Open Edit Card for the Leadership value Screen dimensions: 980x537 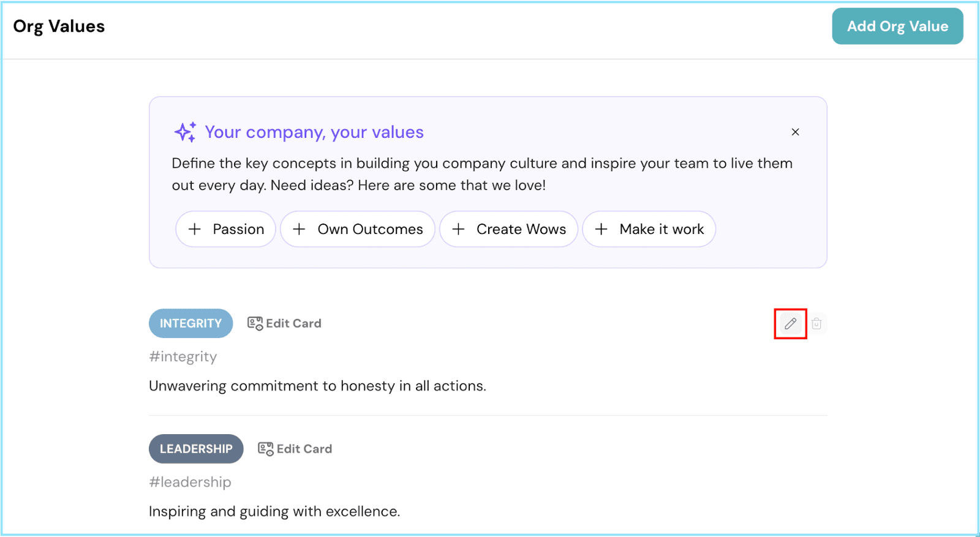(295, 449)
